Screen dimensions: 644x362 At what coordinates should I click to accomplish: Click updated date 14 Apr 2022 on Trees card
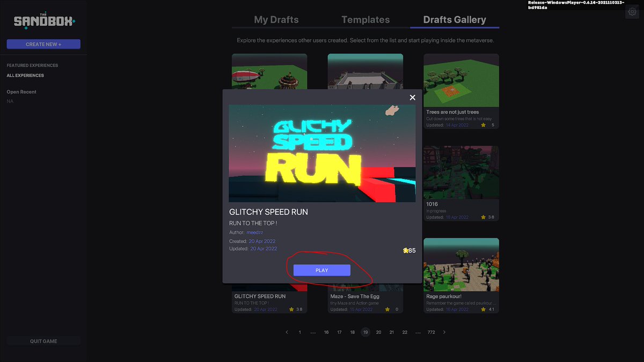click(x=457, y=125)
